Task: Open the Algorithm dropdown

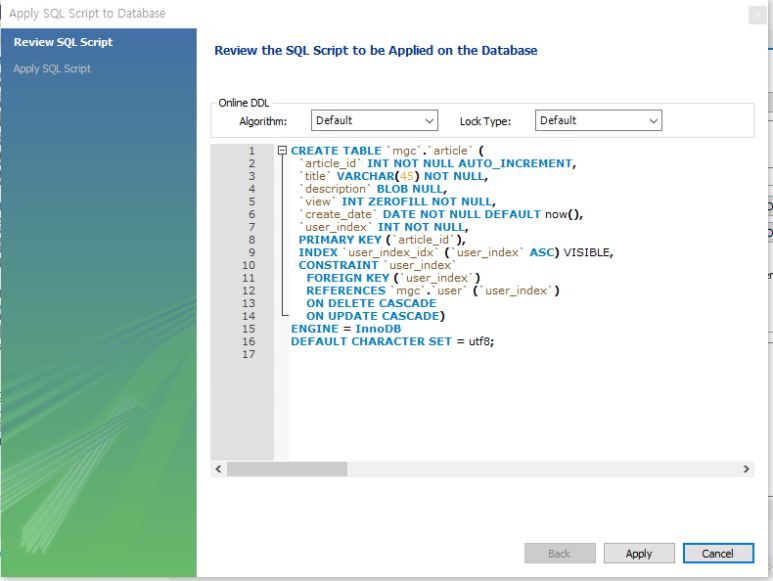Action: [x=374, y=120]
